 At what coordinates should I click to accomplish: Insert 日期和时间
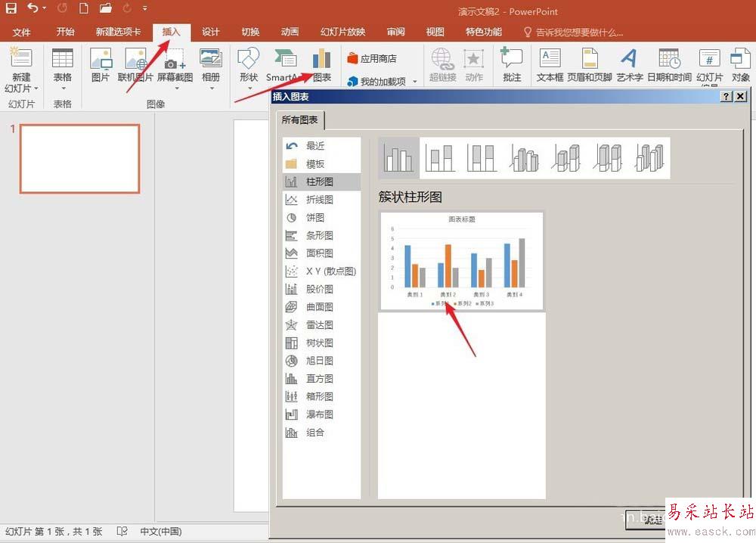(x=669, y=65)
